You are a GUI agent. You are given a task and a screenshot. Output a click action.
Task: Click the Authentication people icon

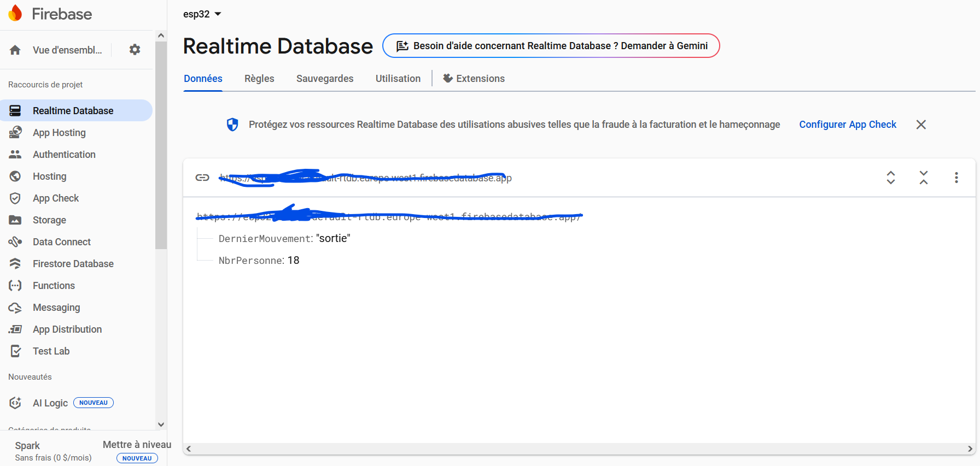(15, 155)
